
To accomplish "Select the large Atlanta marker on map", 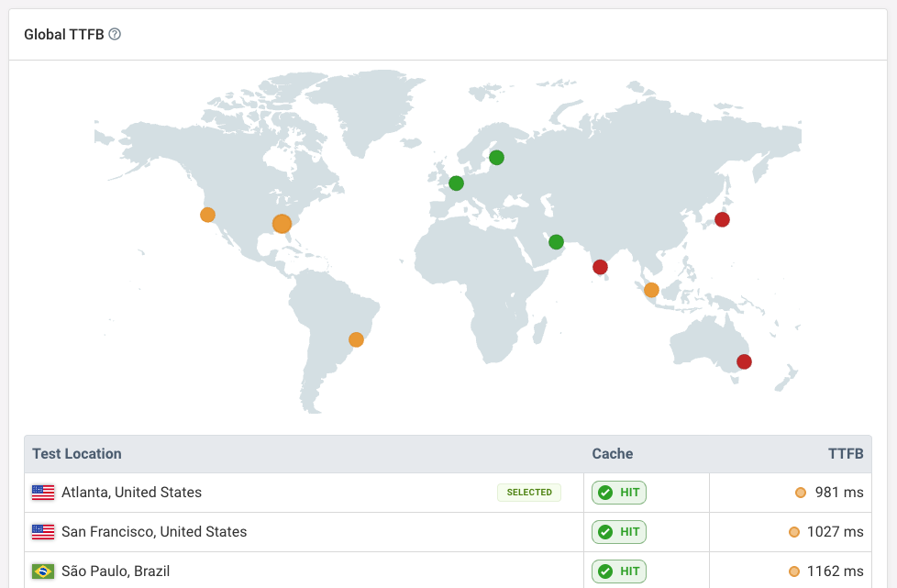I will click(x=282, y=224).
